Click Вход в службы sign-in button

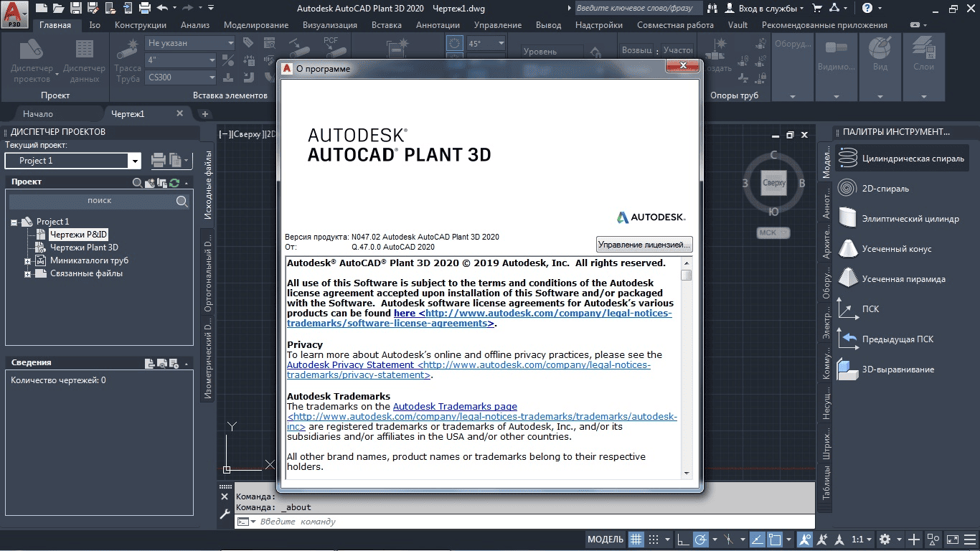point(765,9)
